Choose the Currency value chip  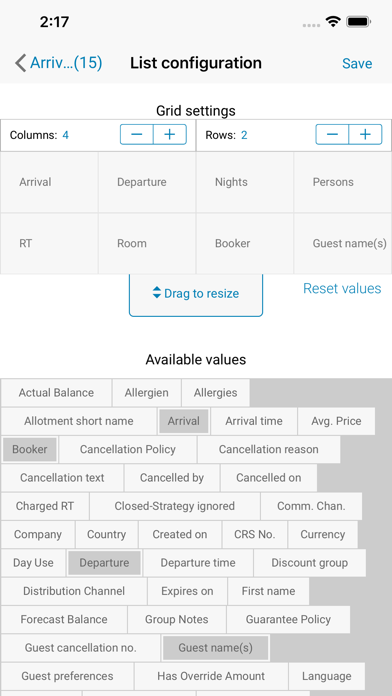tap(323, 534)
